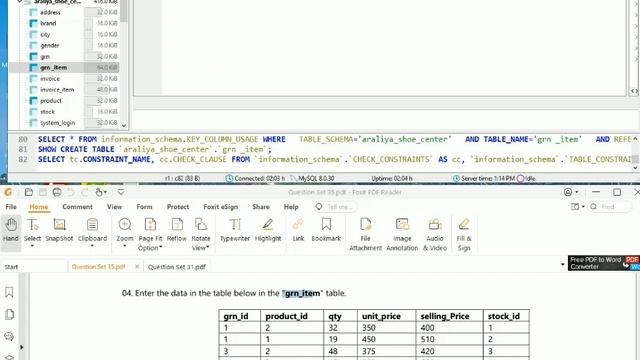Click the File Attachment tool
Screen dimensions: 640x360
[x=365, y=234]
